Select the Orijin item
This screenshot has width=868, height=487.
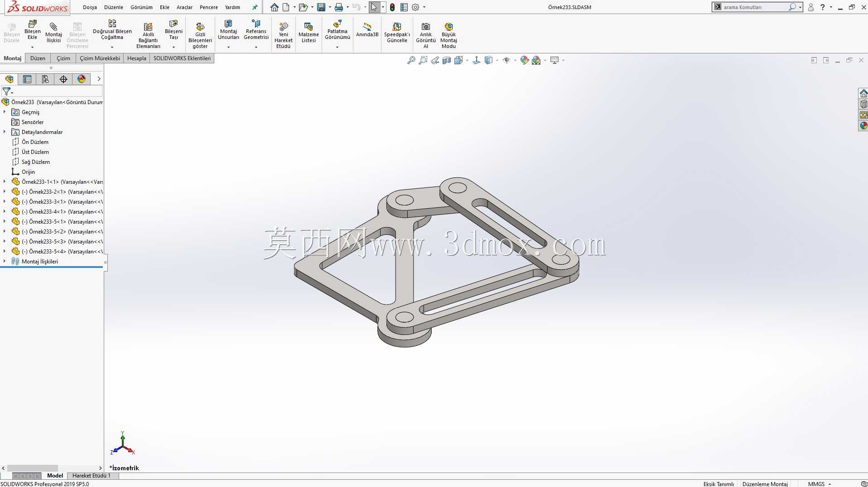click(x=28, y=172)
